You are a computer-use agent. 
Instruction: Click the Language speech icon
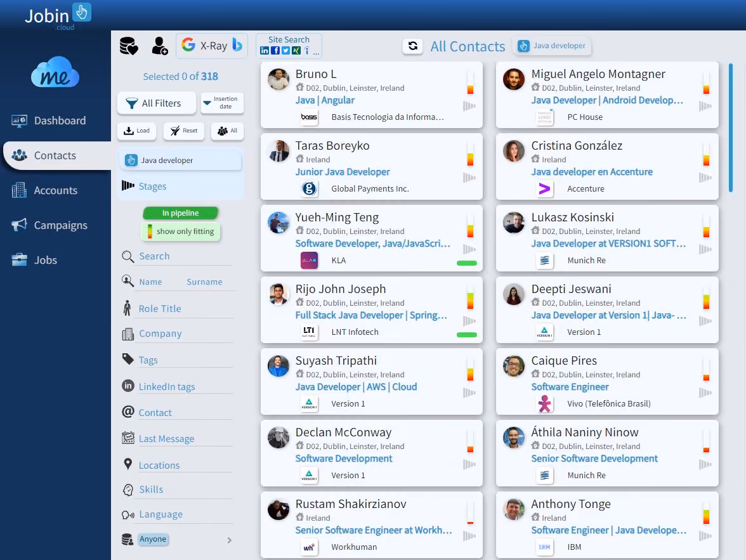pos(128,515)
